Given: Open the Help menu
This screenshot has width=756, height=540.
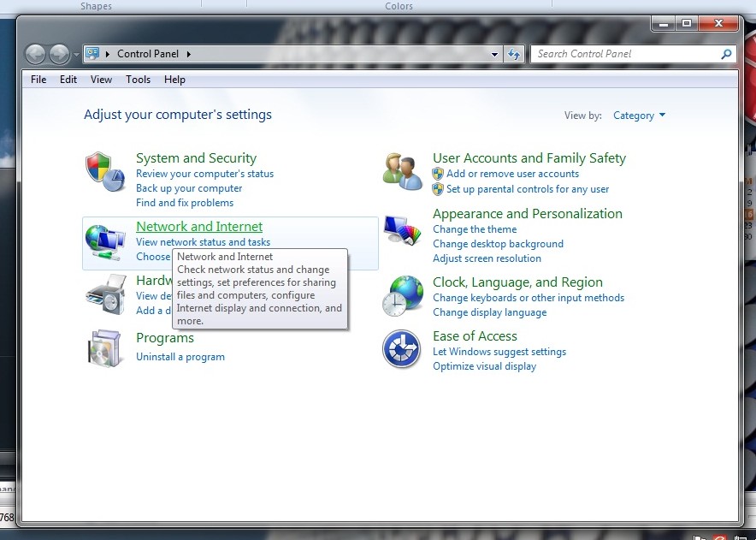Looking at the screenshot, I should 174,80.
